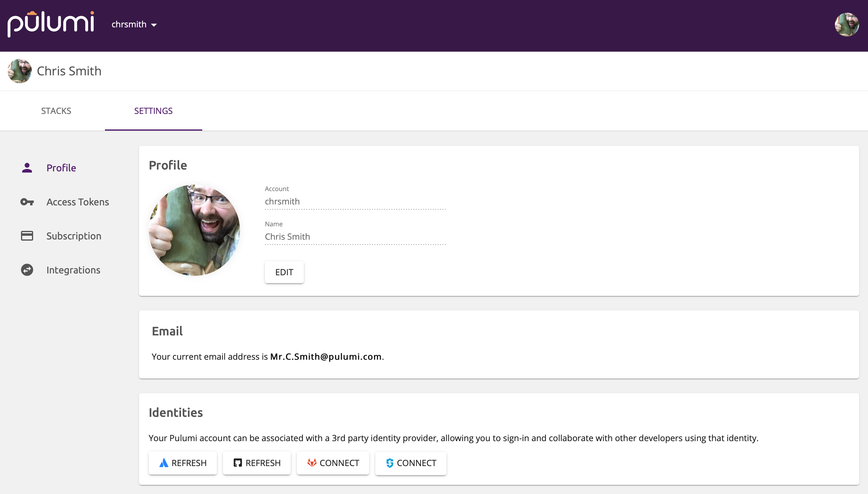Switch to the Stacks tab
This screenshot has width=868, height=494.
pyautogui.click(x=56, y=111)
